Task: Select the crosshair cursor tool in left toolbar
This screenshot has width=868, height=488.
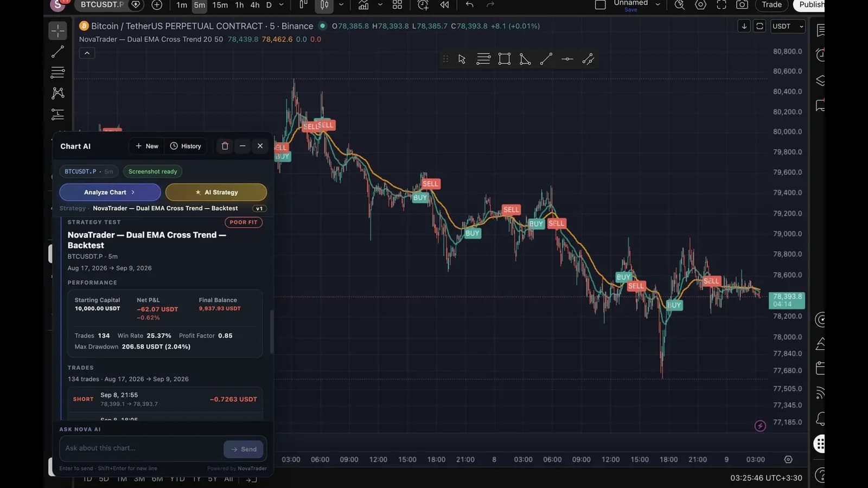Action: [x=58, y=31]
